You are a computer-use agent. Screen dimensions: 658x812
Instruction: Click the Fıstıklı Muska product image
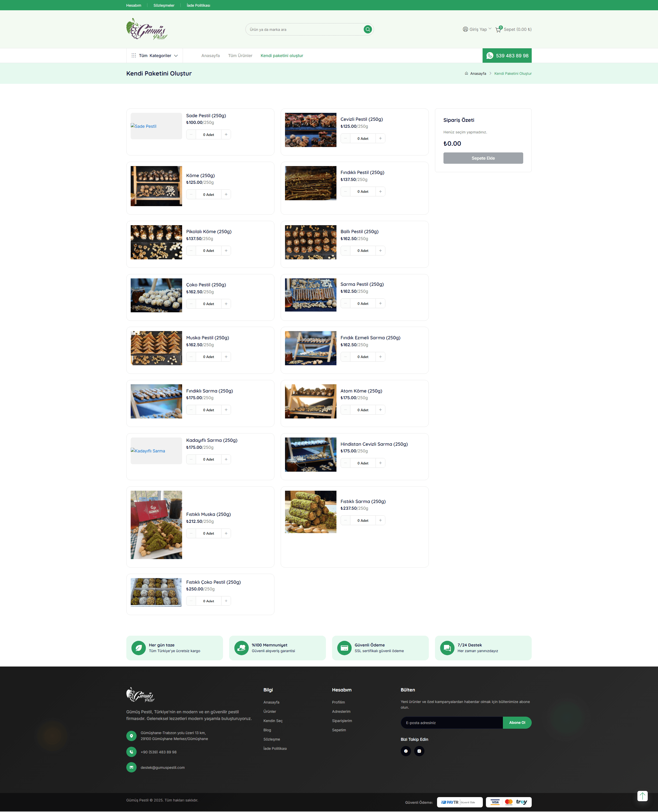point(156,525)
